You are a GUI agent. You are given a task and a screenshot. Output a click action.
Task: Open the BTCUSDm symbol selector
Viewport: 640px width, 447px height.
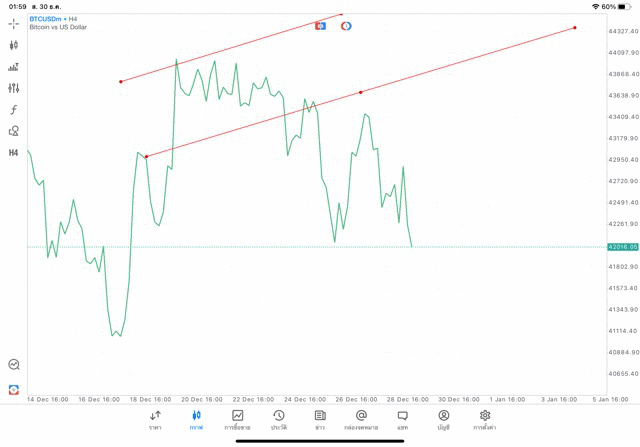50,19
